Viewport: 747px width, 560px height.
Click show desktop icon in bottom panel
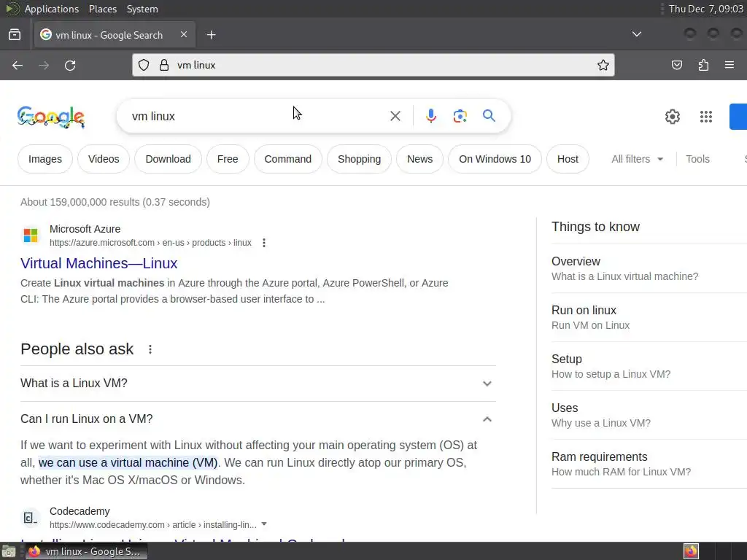[x=9, y=551]
